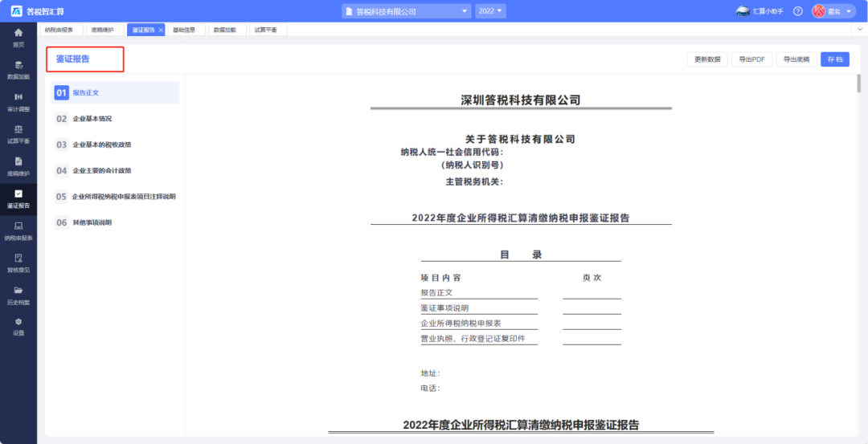Viewport: 868px width, 444px height.
Task: Switch to the 底稿维护 tab
Action: 104,30
